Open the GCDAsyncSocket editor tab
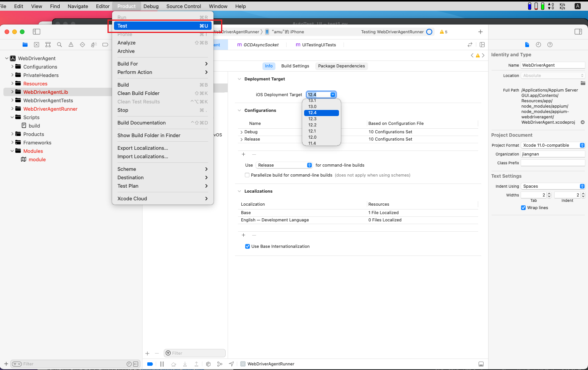Screen dimensions: 588x370 pos(258,45)
